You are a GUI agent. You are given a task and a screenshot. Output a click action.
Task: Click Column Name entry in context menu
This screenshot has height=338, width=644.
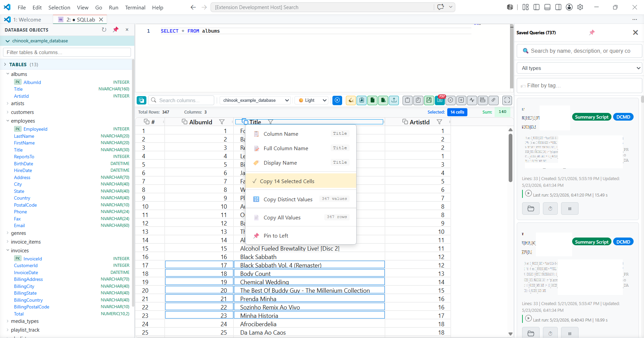(301, 134)
